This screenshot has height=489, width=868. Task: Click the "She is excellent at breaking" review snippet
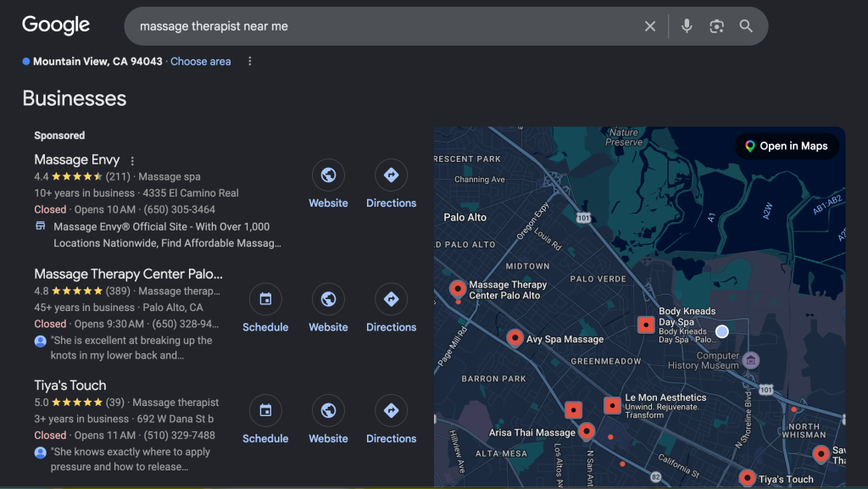tap(131, 348)
